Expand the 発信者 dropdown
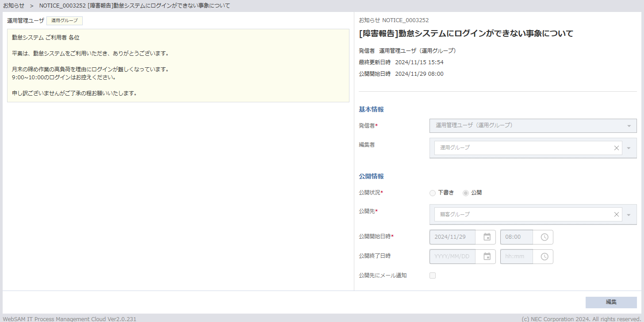Viewport: 644px width, 322px height. tap(629, 126)
